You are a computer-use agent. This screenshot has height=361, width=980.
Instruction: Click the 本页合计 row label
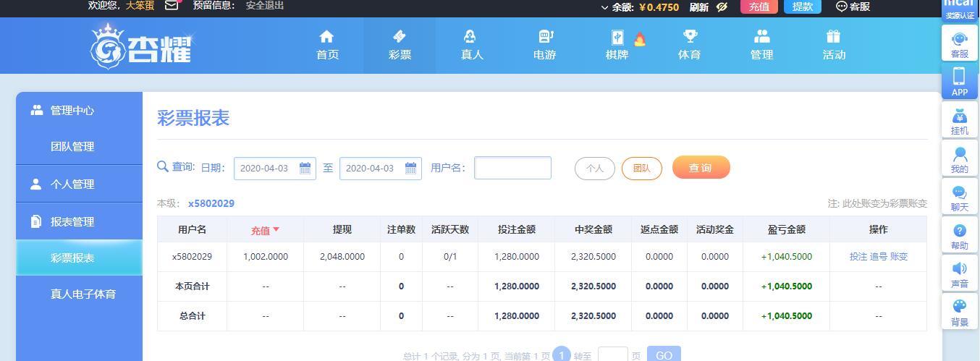click(x=192, y=286)
